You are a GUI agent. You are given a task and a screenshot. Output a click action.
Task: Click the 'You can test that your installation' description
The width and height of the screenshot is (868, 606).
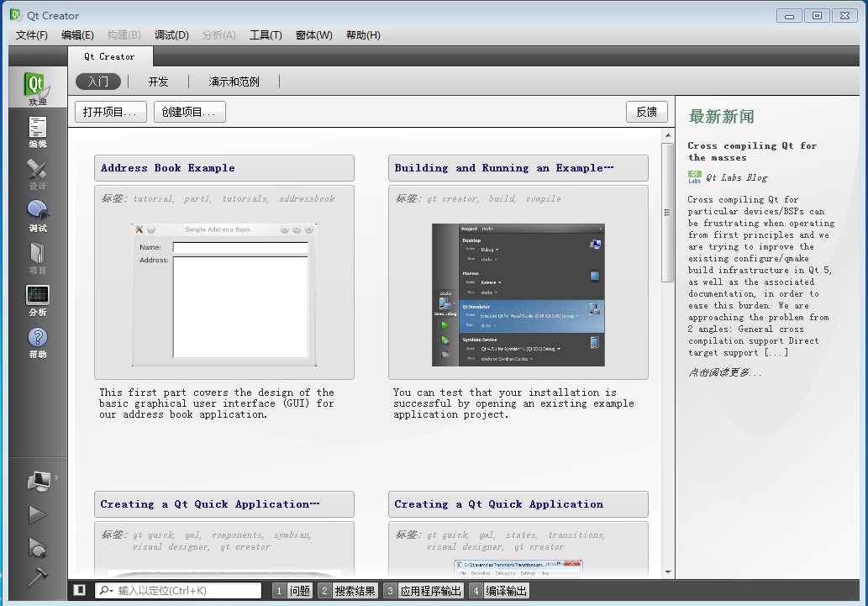click(x=513, y=403)
